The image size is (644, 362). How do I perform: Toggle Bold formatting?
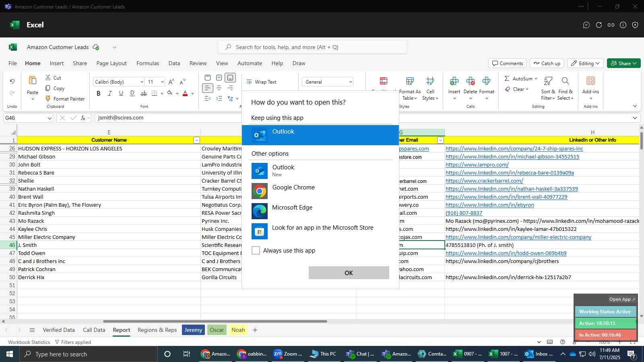pos(99,93)
